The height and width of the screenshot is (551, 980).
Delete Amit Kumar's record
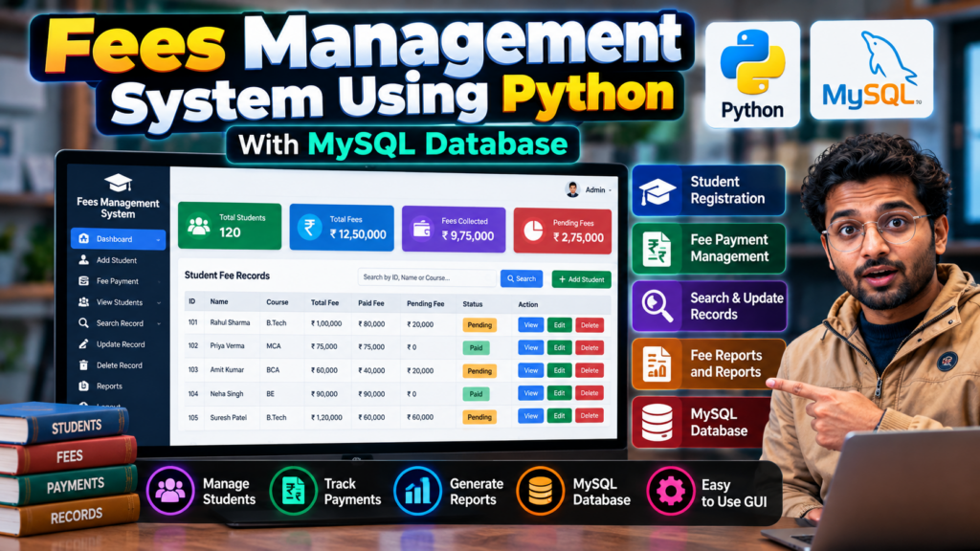590,370
